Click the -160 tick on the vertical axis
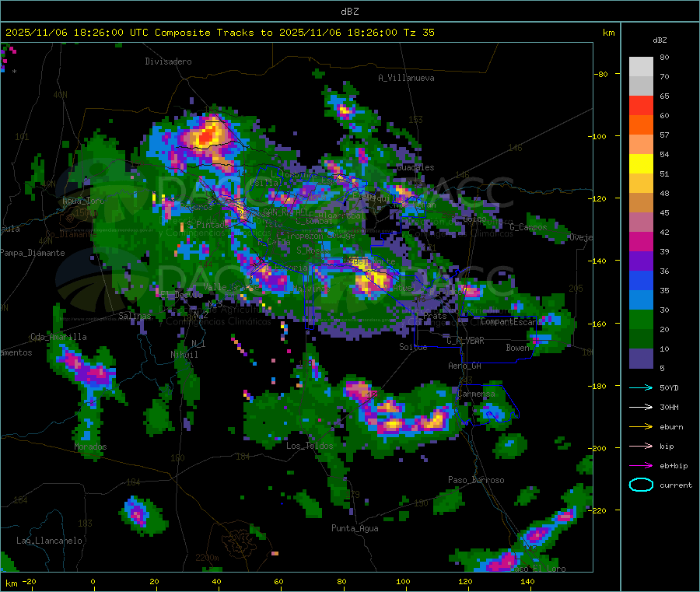The height and width of the screenshot is (592, 700). (x=597, y=324)
